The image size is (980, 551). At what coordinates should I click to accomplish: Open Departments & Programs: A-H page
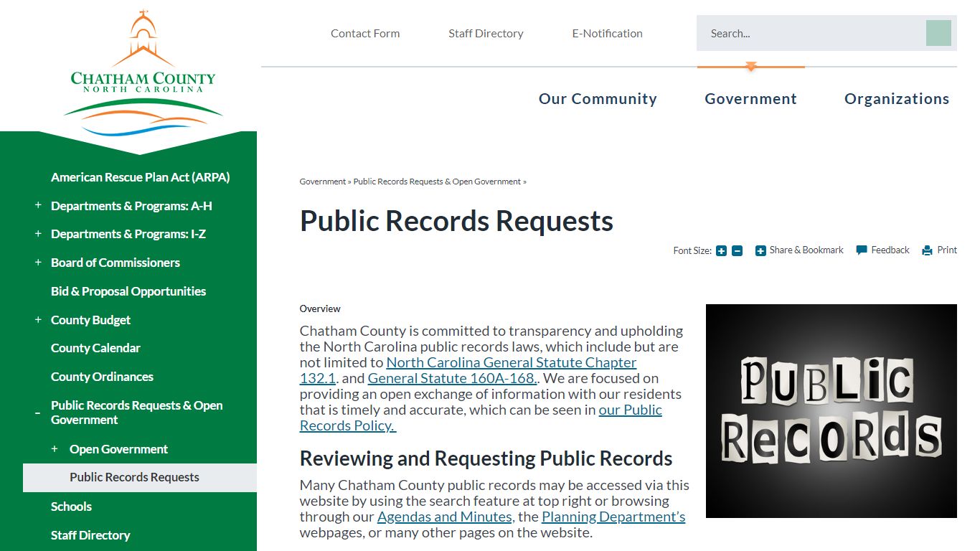click(x=131, y=206)
